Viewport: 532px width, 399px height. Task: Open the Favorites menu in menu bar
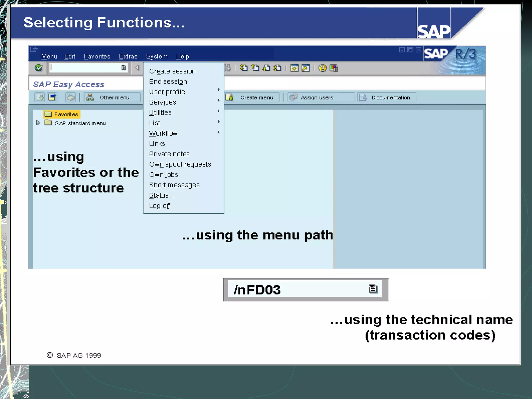(x=97, y=56)
